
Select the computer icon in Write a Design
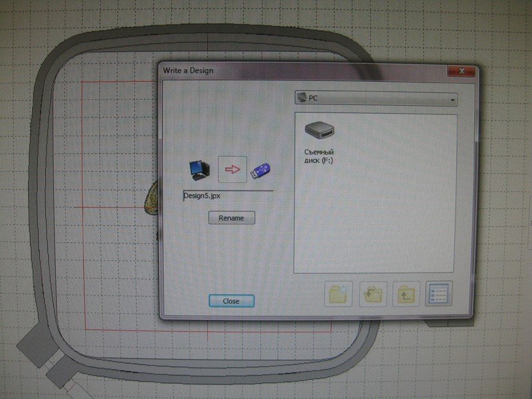(199, 170)
